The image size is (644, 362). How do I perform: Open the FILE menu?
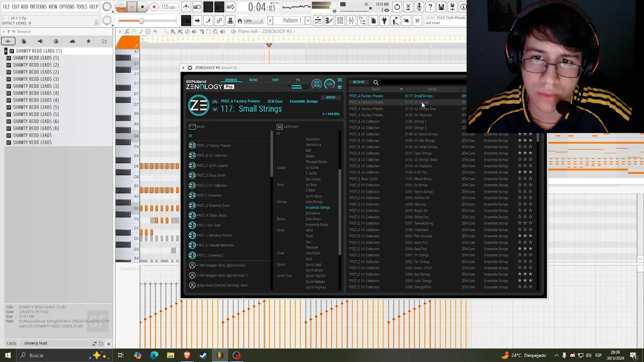click(x=6, y=7)
